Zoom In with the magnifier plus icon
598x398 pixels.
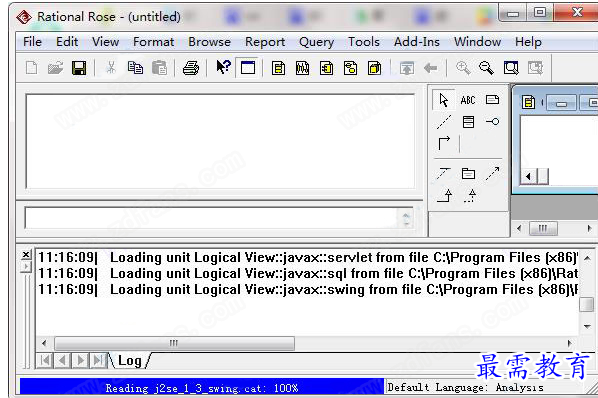tap(463, 68)
